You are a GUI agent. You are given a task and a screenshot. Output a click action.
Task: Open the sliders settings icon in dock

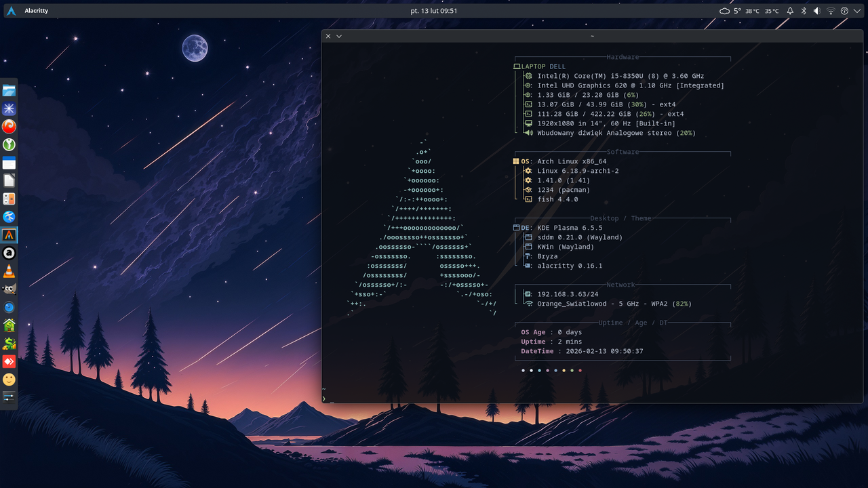click(9, 397)
